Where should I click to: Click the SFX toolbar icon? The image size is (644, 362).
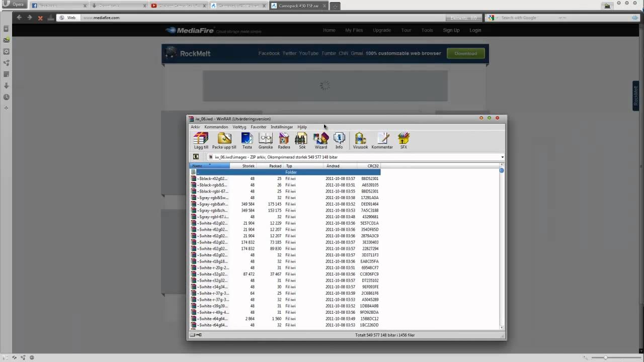click(404, 140)
